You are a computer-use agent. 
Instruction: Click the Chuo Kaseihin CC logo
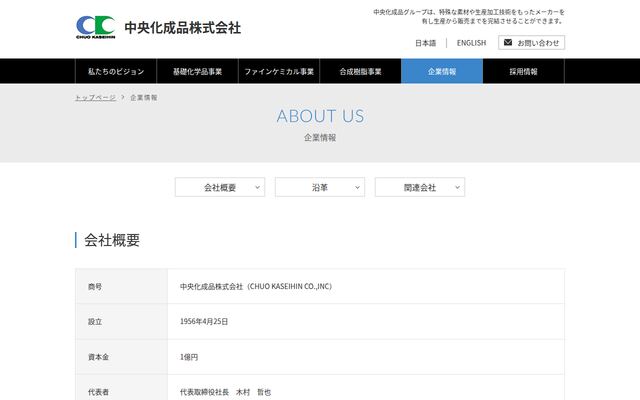(x=96, y=27)
